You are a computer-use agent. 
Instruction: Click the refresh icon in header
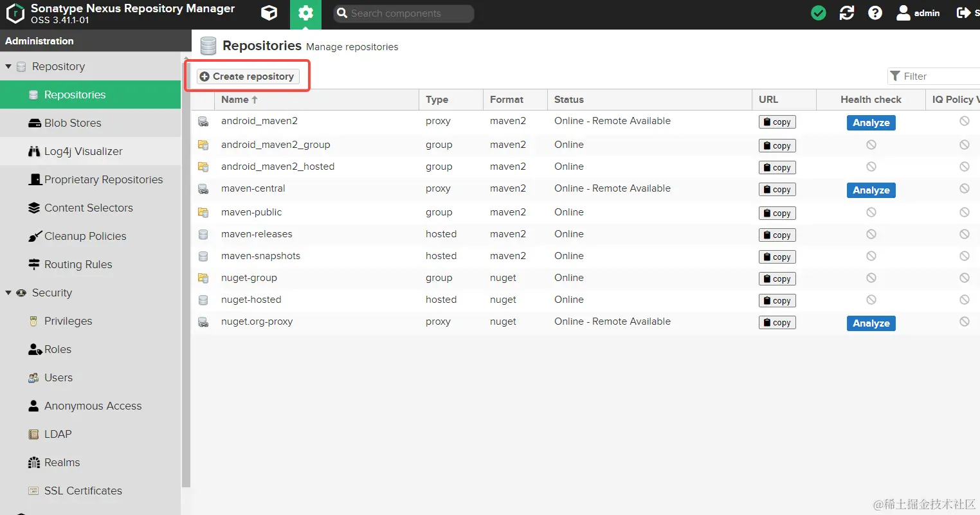click(847, 13)
